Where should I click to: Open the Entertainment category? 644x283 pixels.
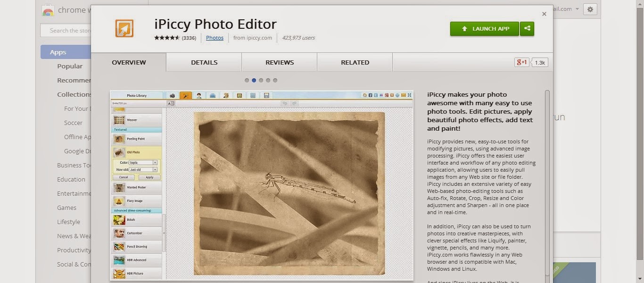pos(74,193)
